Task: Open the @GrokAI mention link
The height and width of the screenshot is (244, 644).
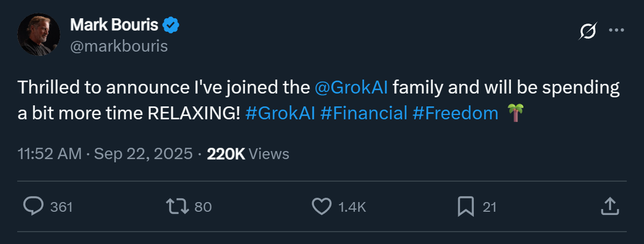Action: pyautogui.click(x=351, y=88)
